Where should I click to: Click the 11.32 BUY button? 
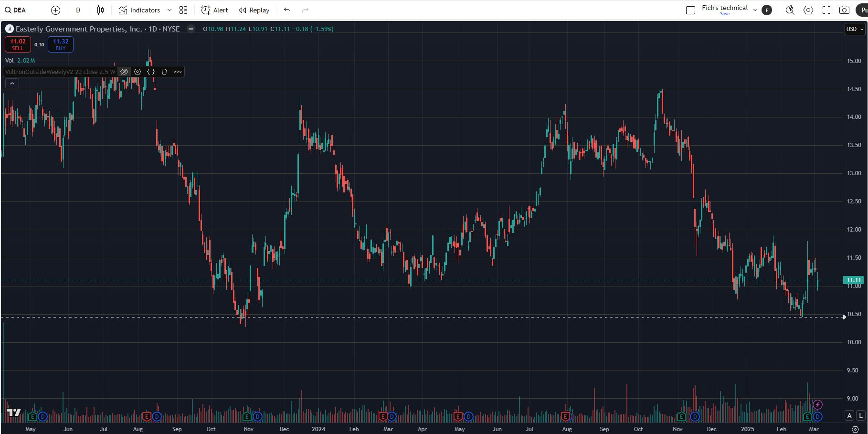tap(61, 44)
